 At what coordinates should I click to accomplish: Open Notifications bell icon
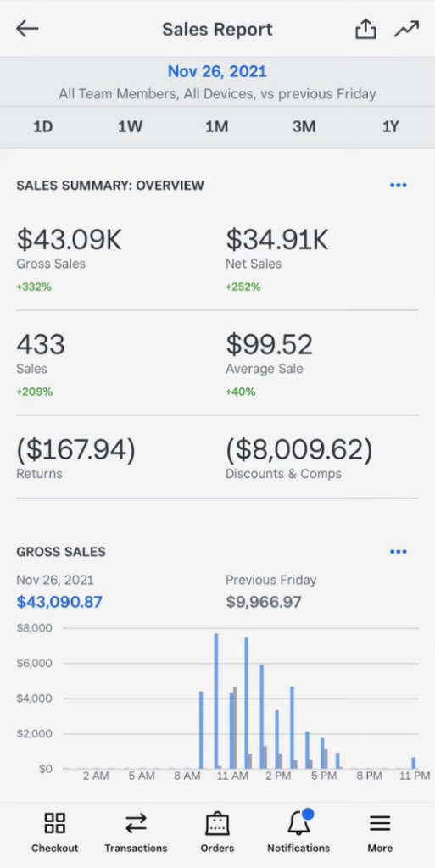(299, 822)
